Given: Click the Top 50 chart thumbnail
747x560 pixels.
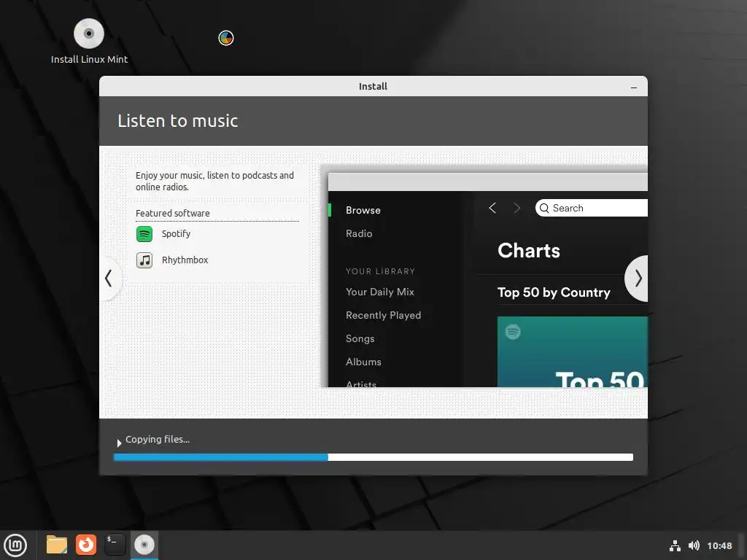Looking at the screenshot, I should (x=572, y=352).
